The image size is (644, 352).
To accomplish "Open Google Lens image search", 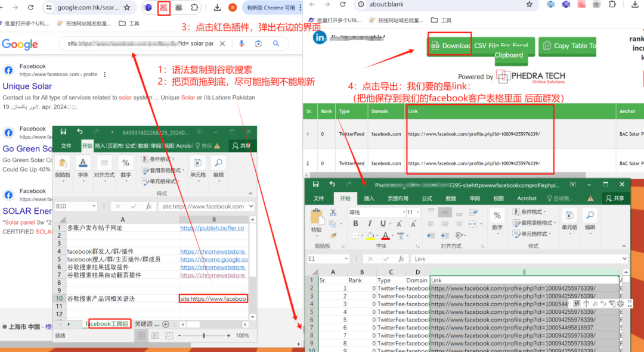I will pyautogui.click(x=258, y=43).
